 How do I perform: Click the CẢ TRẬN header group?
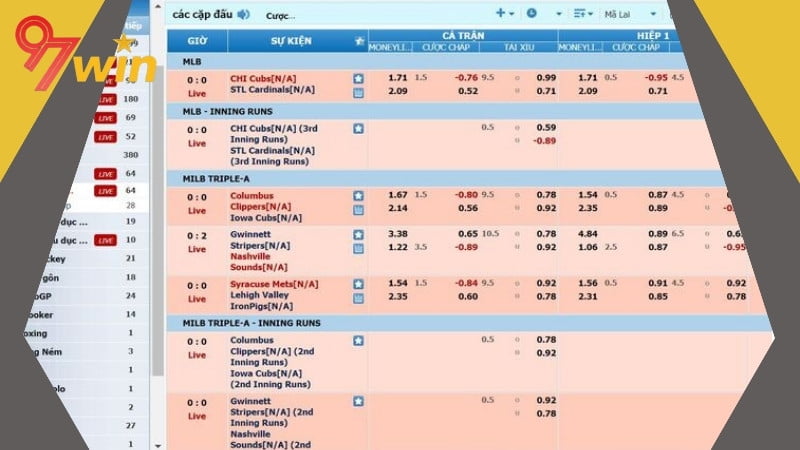pos(463,35)
